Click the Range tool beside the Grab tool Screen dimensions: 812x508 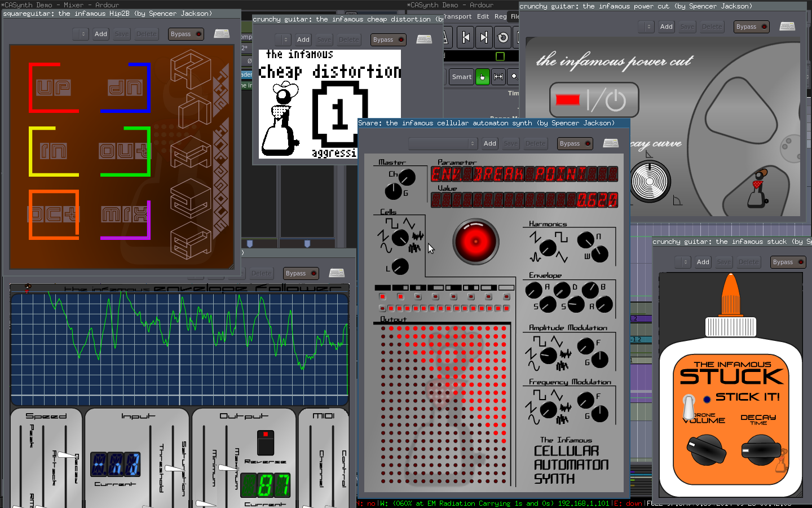[x=498, y=77]
